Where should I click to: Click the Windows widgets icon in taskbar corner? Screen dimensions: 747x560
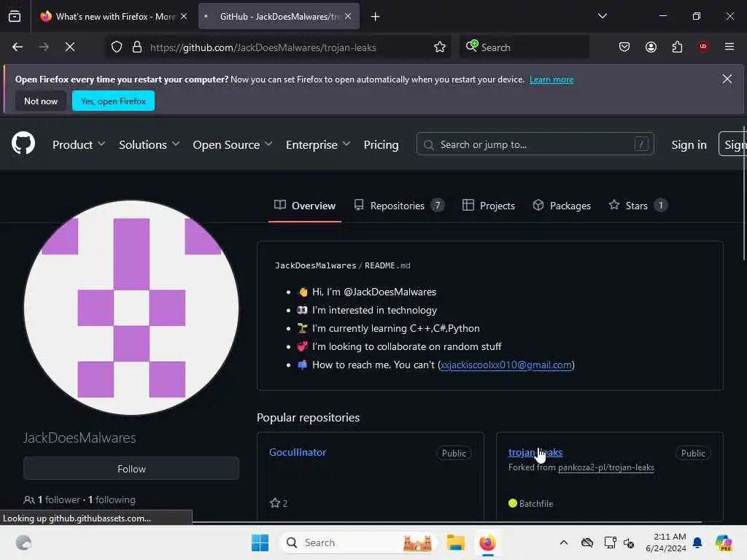tap(23, 542)
